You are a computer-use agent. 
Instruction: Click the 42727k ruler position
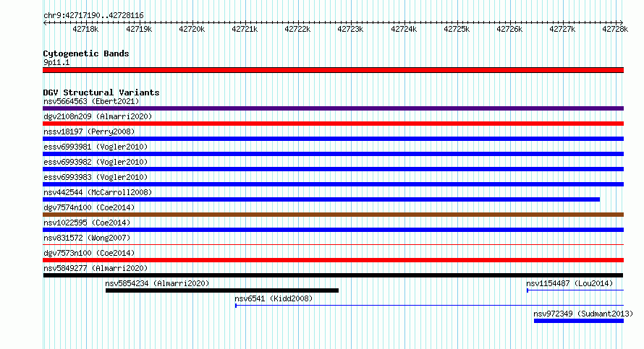point(562,29)
